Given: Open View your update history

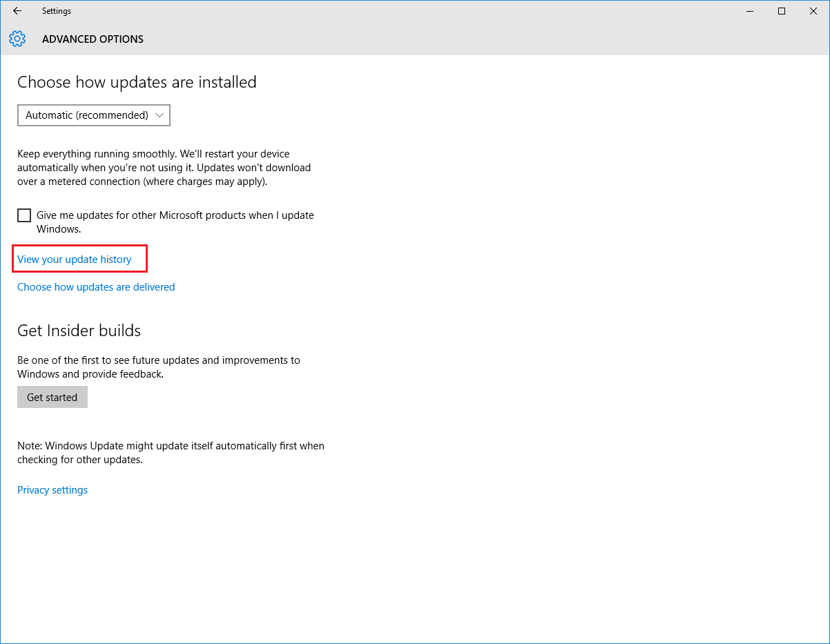Looking at the screenshot, I should click(x=75, y=260).
